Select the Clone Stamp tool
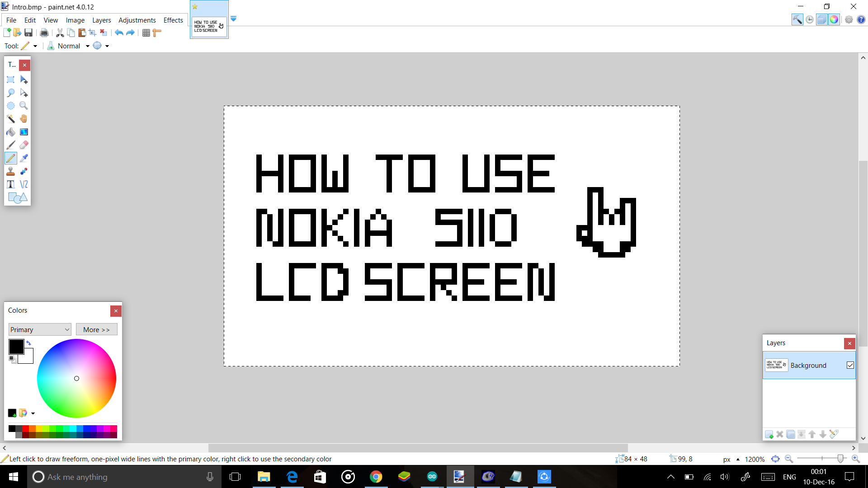 (x=11, y=171)
